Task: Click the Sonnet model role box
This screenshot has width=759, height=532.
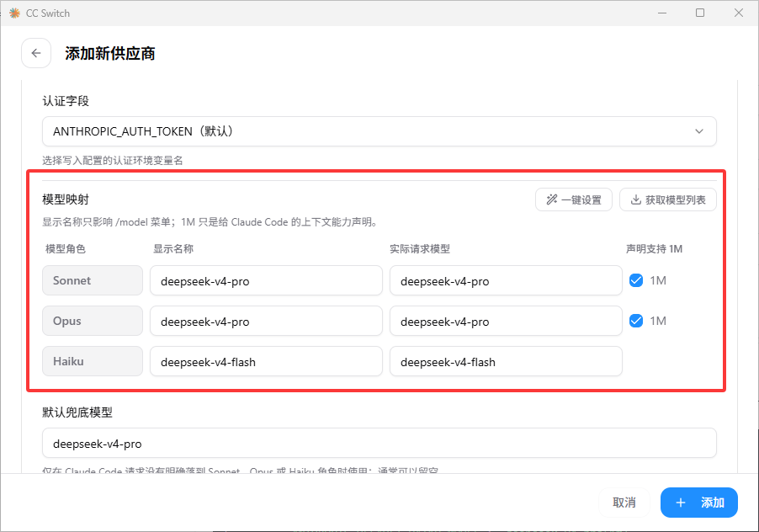Action: coord(93,280)
